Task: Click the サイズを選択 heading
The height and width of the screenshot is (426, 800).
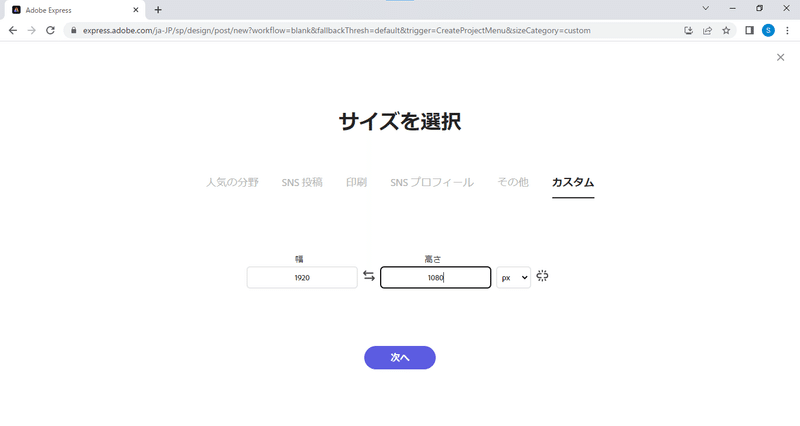Action: 400,121
